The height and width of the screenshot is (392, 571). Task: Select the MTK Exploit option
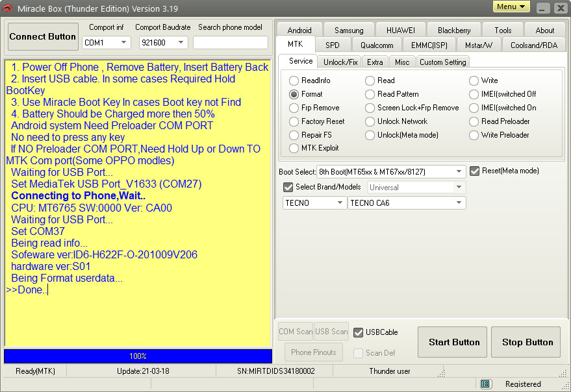click(314, 148)
